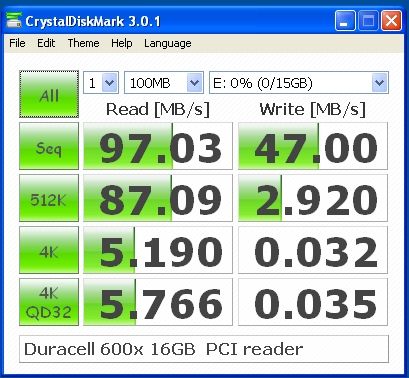Select 512K read value 87.09
Screen dimensions: 409x378
point(158,198)
